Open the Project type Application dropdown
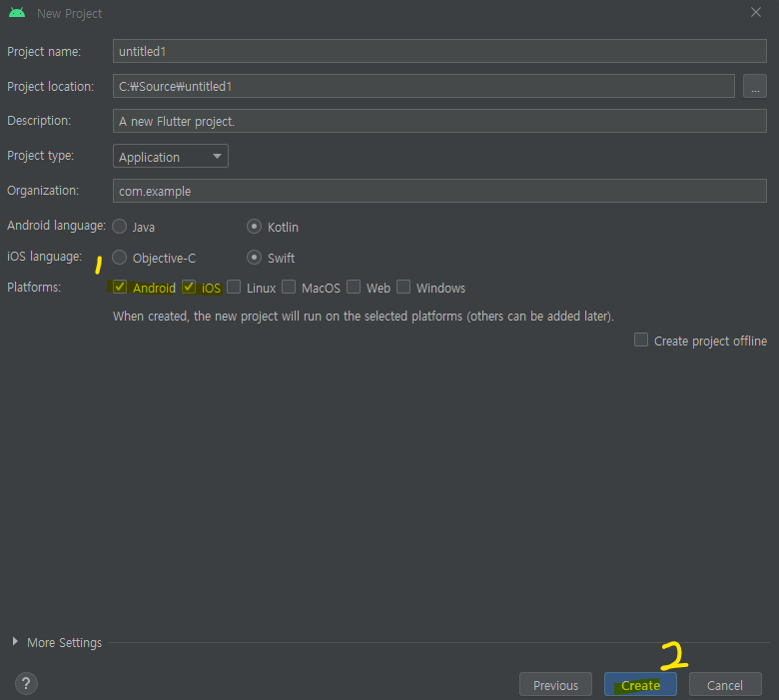Viewport: 779px width, 700px height. click(x=171, y=157)
